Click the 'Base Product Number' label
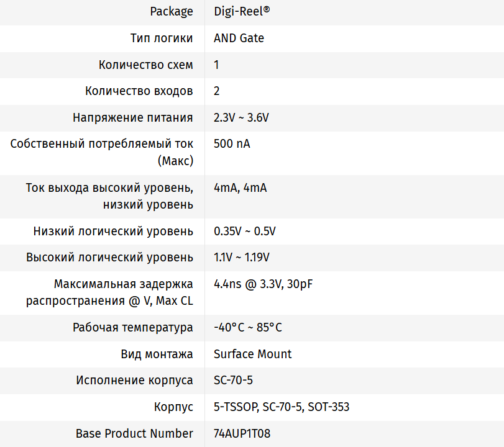Viewport: 504px width, 447px height. tap(134, 433)
